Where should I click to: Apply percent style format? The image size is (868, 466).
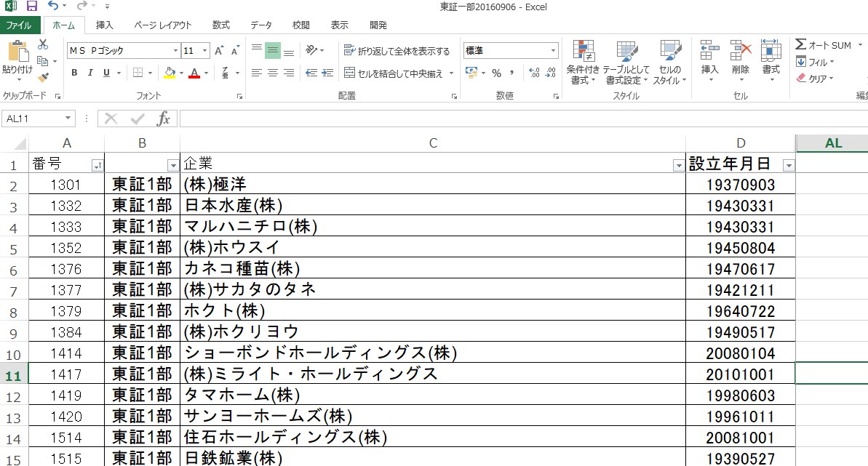(496, 73)
